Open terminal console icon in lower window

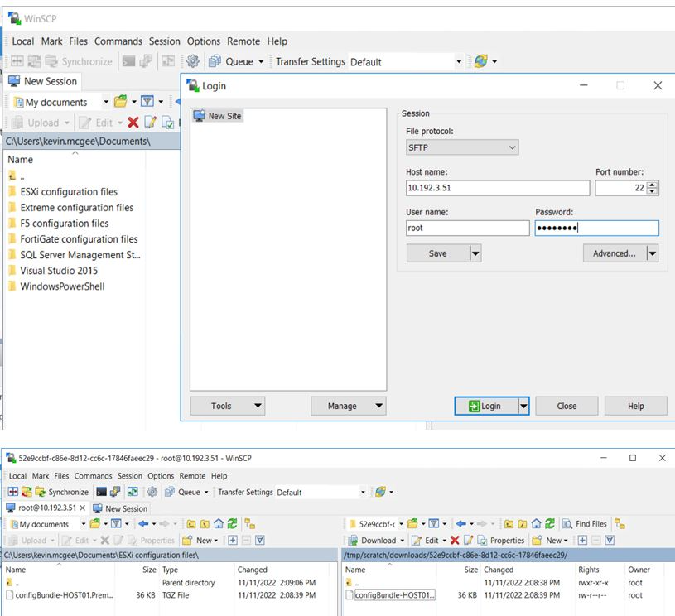[101, 492]
